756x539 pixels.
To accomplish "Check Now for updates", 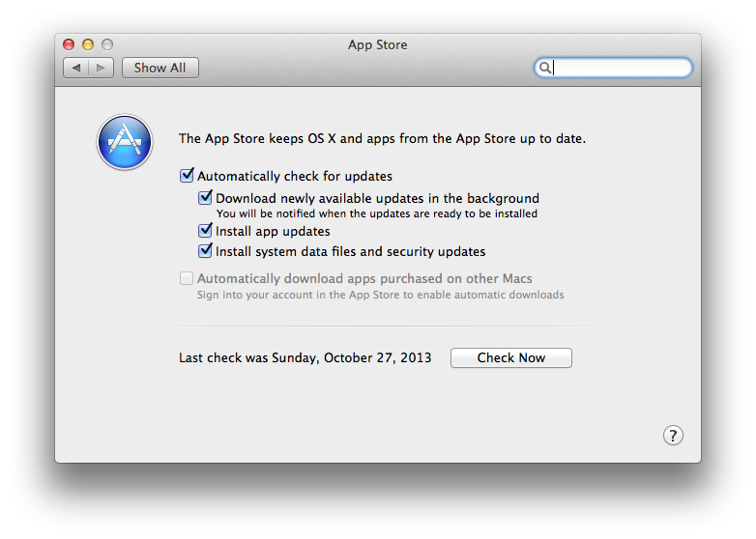I will 511,358.
